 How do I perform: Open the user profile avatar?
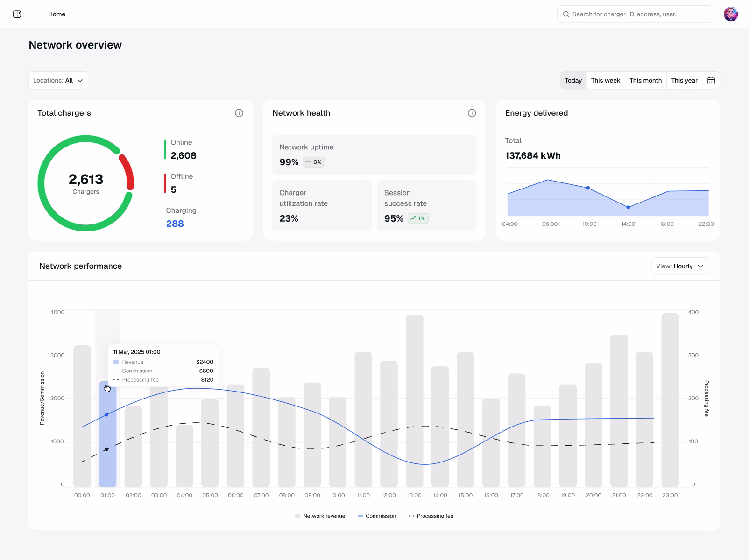(x=731, y=14)
